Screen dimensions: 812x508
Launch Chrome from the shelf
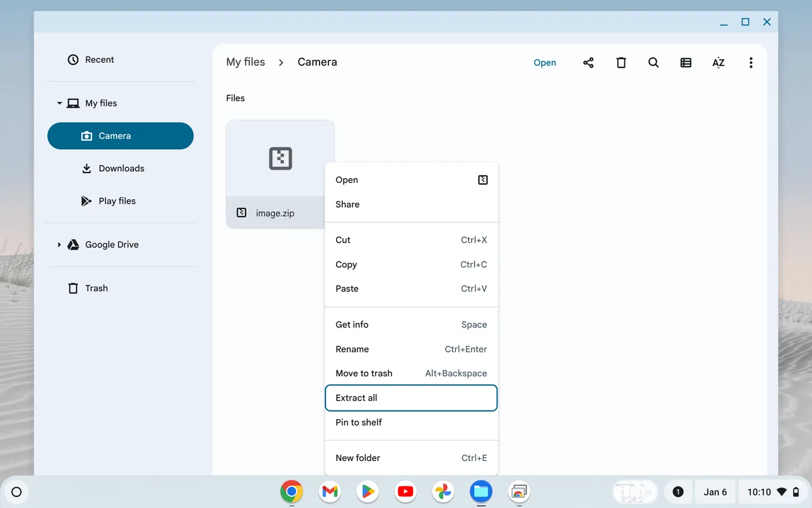[x=292, y=492]
